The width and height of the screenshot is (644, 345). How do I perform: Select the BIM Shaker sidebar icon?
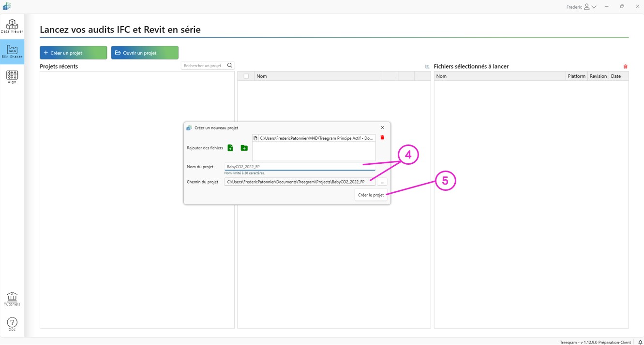click(12, 51)
